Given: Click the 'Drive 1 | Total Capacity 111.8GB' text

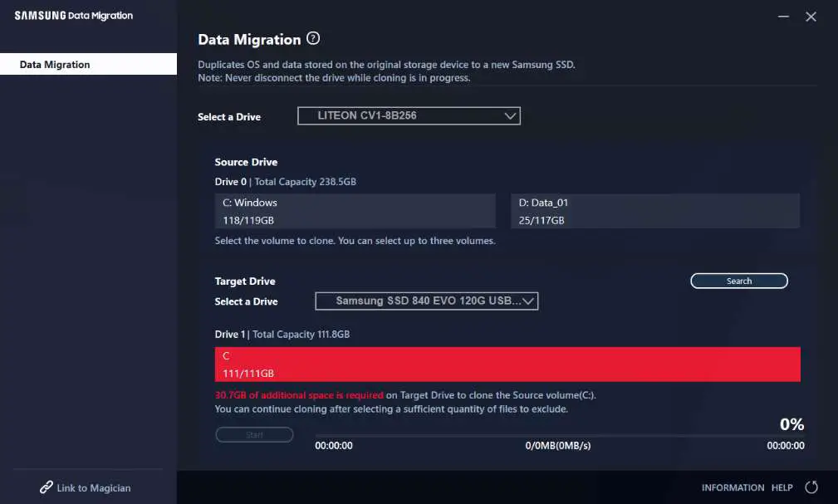Looking at the screenshot, I should (x=282, y=334).
